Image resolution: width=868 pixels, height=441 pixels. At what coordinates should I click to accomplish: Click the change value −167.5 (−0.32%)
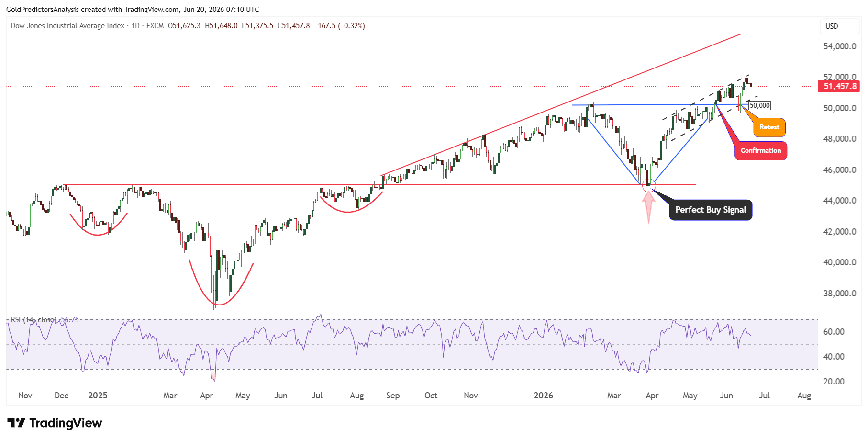pos(339,26)
